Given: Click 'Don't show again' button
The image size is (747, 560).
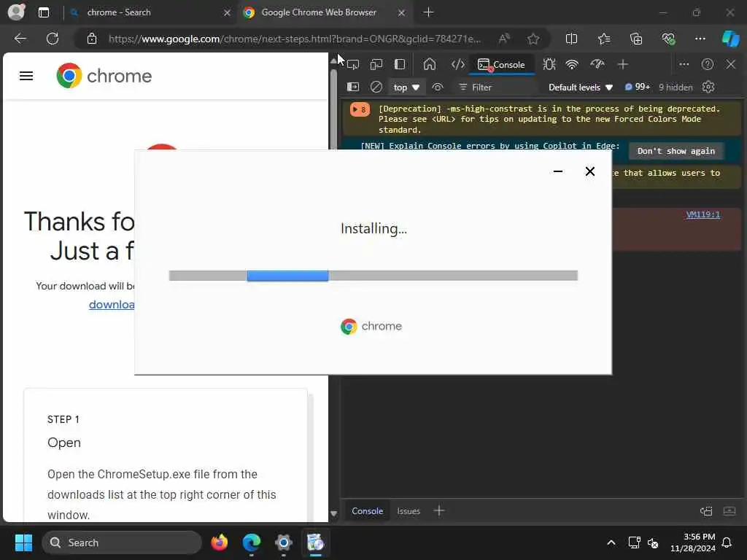Looking at the screenshot, I should (676, 151).
